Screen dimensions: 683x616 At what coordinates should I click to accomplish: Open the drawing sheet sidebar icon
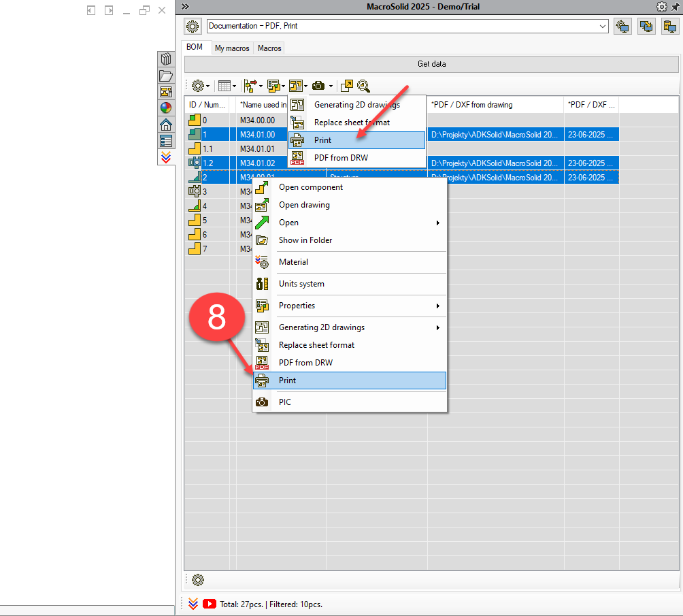coord(166,92)
